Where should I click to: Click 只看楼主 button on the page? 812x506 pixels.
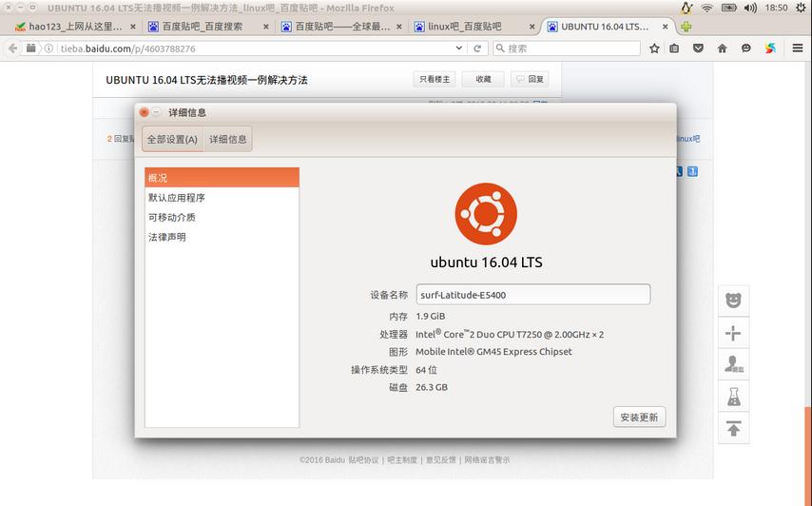(x=435, y=79)
